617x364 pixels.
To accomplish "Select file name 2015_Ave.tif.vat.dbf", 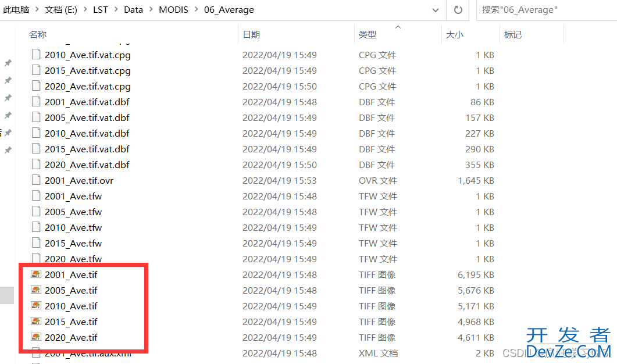I will tap(87, 149).
